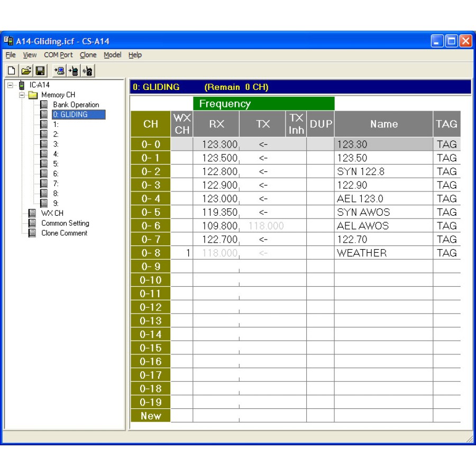Screen dimensions: 476x476
Task: Select bank 1: in the tree
Action: [x=56, y=124]
